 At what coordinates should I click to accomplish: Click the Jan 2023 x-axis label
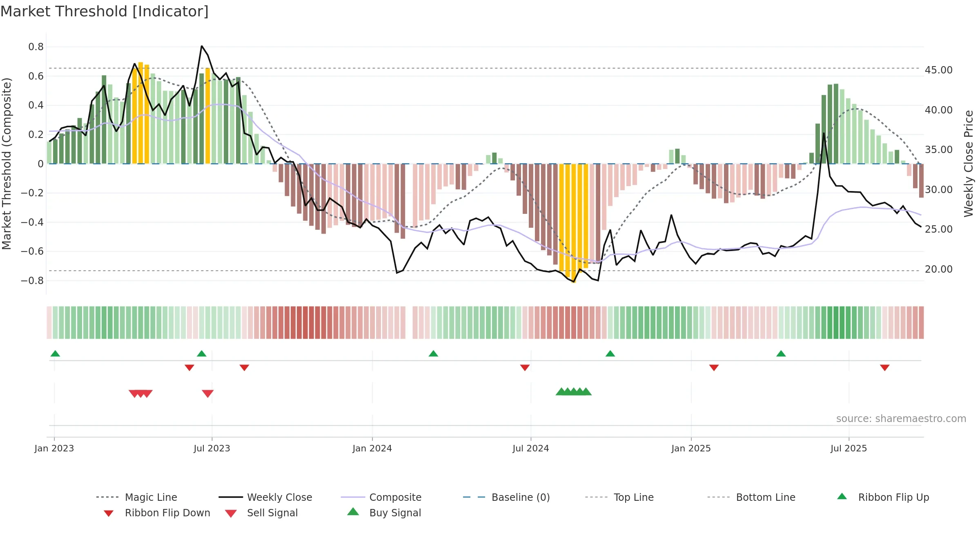[x=54, y=449]
